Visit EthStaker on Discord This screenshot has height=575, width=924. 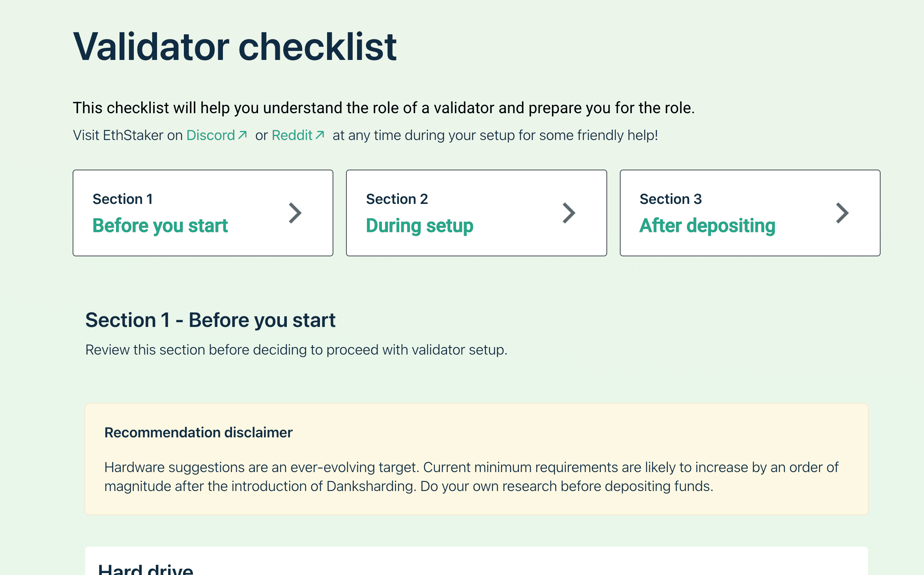pyautogui.click(x=210, y=135)
